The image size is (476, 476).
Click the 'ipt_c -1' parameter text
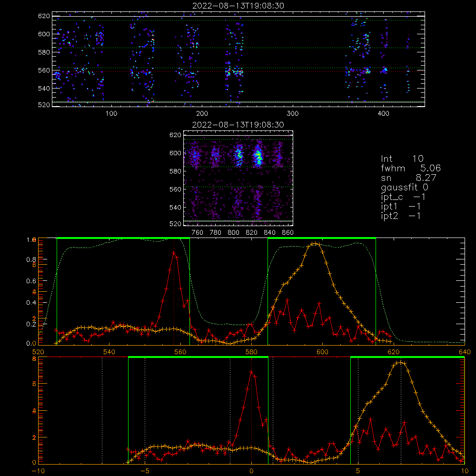pyautogui.click(x=403, y=197)
